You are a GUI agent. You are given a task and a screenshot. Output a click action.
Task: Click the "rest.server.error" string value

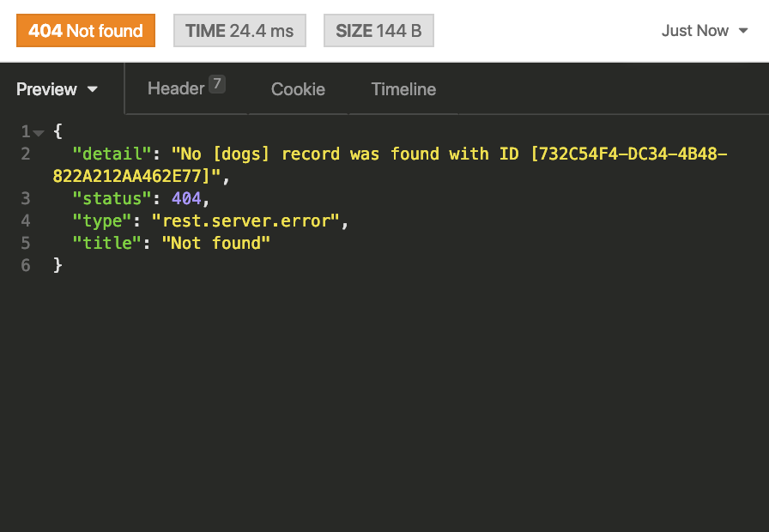click(x=246, y=221)
